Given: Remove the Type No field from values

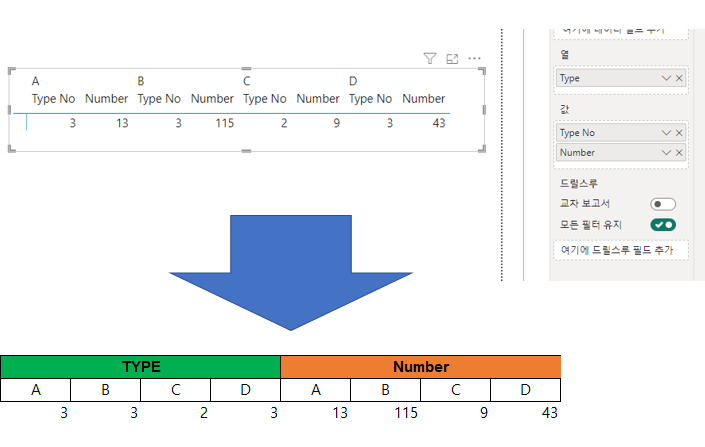Looking at the screenshot, I should pos(679,133).
